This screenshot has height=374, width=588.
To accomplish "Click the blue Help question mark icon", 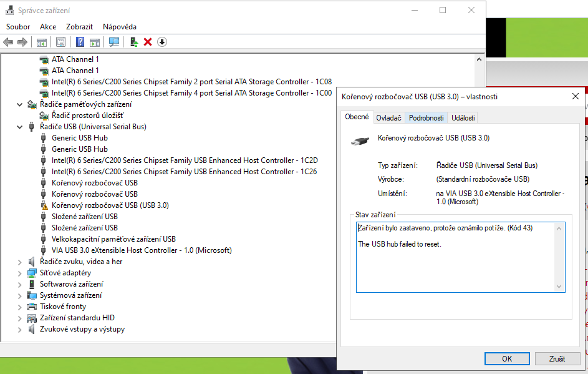I will 80,42.
